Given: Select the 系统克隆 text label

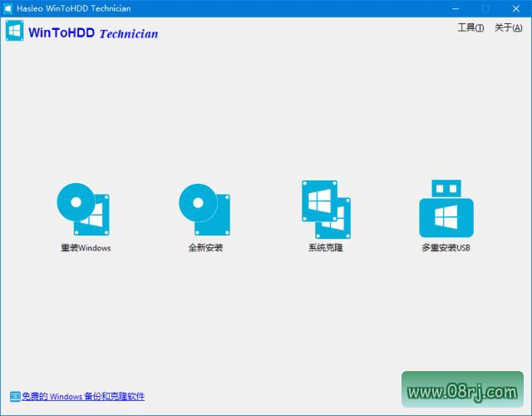Looking at the screenshot, I should pyautogui.click(x=325, y=248).
